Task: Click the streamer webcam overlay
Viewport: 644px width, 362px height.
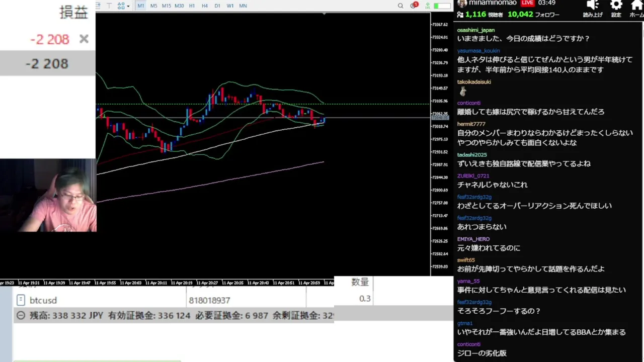Action: tap(48, 195)
